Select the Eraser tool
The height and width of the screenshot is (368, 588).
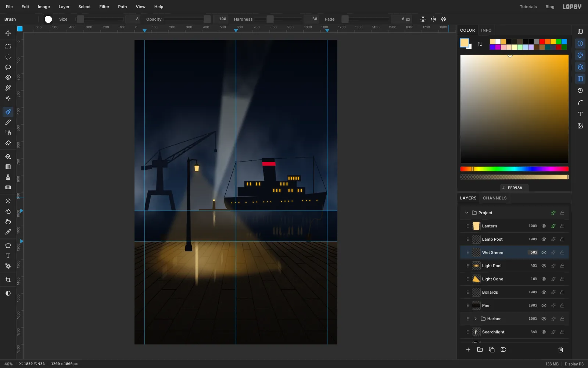[8, 143]
